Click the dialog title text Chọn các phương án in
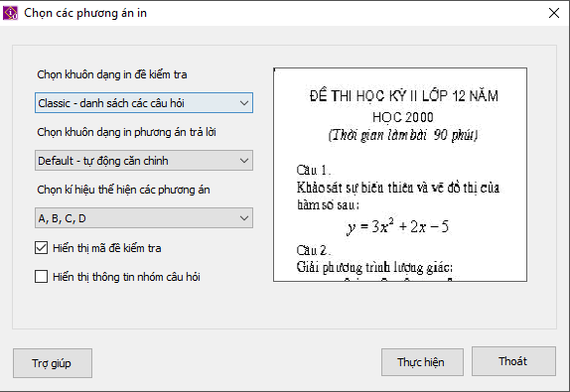 (85, 13)
